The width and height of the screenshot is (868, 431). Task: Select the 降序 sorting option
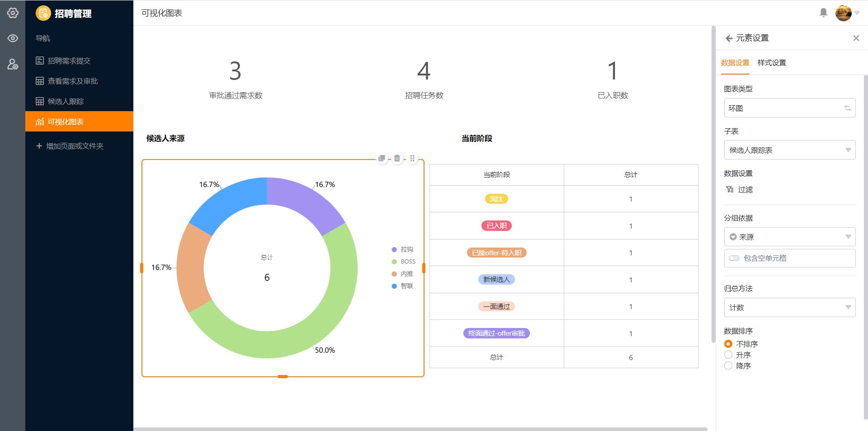pyautogui.click(x=728, y=365)
